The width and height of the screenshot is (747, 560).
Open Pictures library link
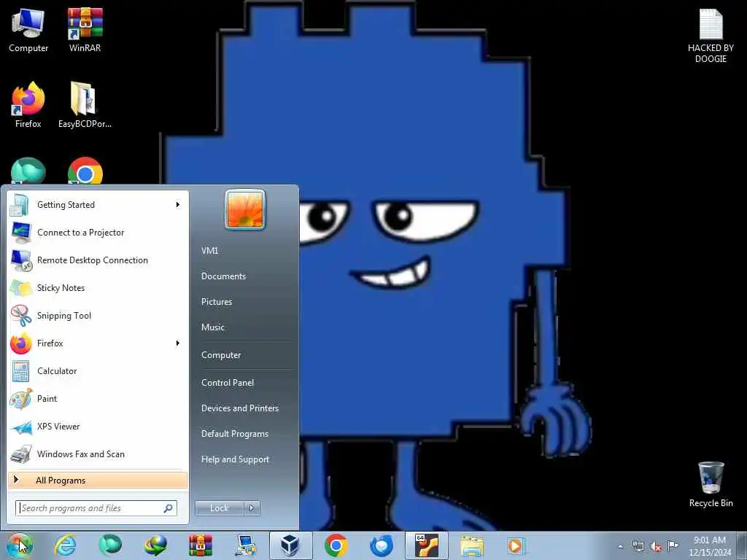point(217,302)
